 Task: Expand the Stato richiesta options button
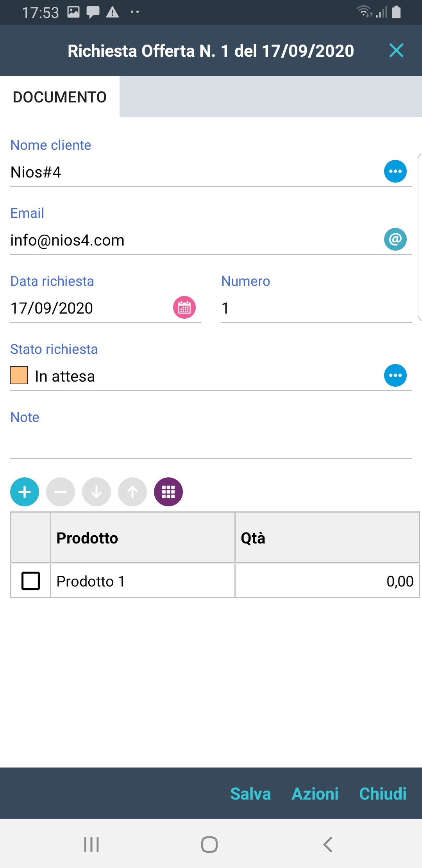point(395,375)
